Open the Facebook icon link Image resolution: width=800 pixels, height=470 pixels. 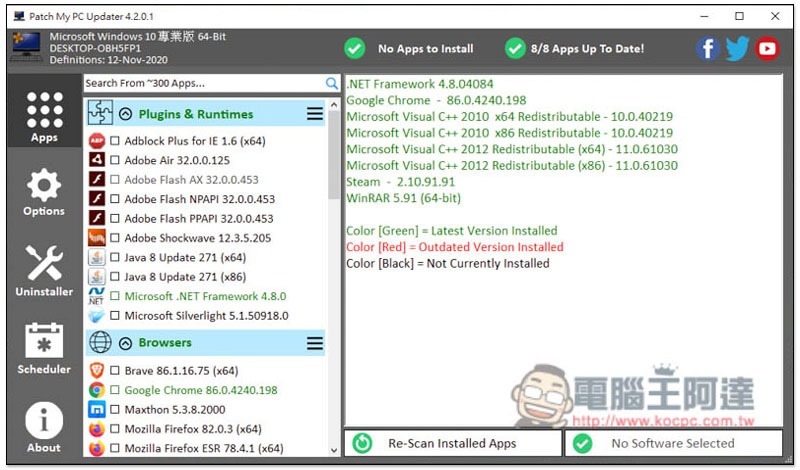(708, 49)
